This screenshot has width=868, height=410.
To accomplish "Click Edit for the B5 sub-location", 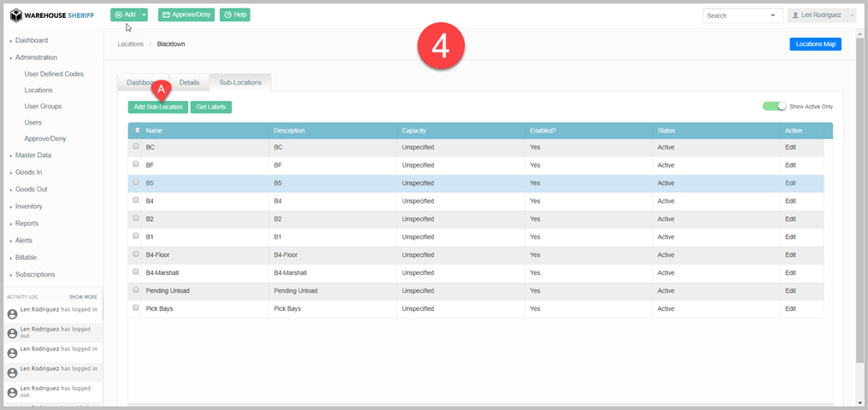I will coord(790,183).
